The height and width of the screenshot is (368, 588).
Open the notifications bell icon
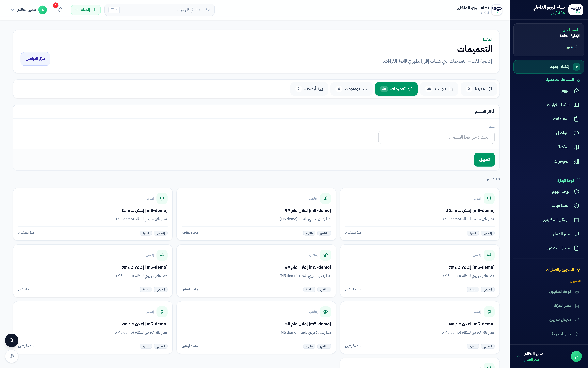click(x=60, y=10)
